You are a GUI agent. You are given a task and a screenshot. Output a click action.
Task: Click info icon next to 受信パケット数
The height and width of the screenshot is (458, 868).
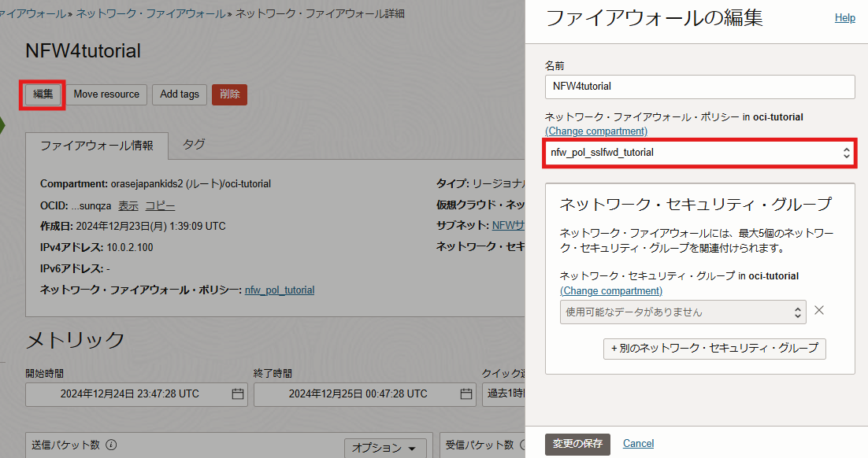pyautogui.click(x=522, y=445)
